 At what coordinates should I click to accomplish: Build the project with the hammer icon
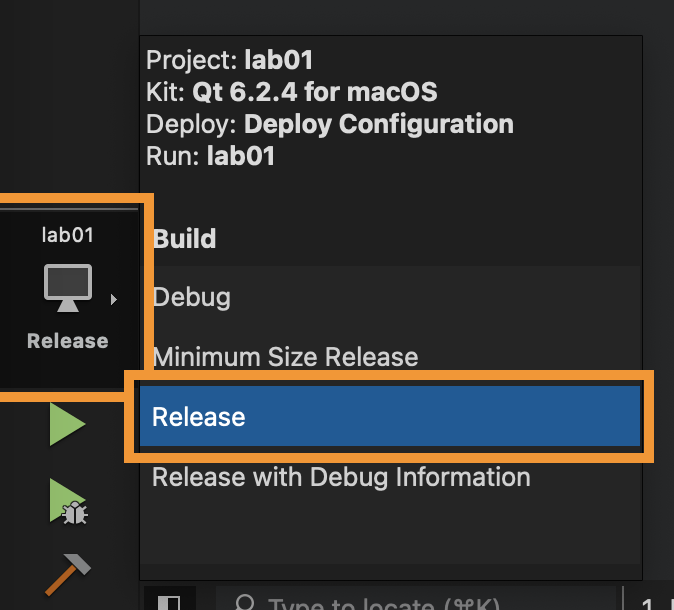68,574
